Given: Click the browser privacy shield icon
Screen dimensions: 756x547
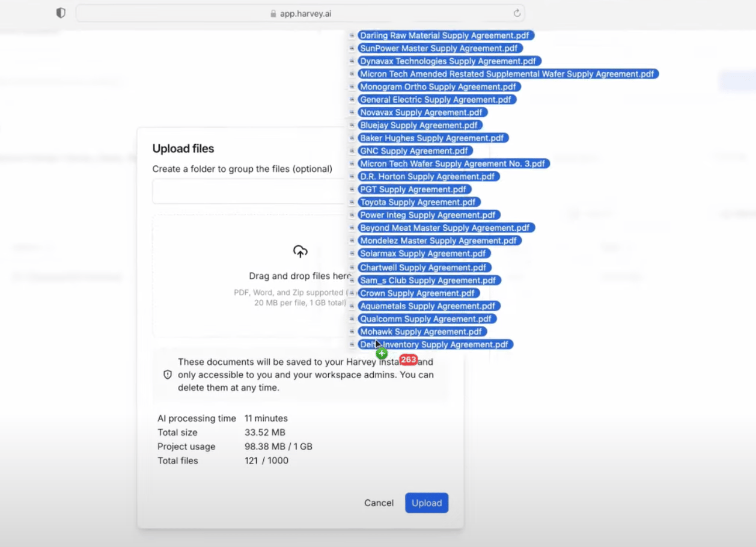Looking at the screenshot, I should click(61, 13).
